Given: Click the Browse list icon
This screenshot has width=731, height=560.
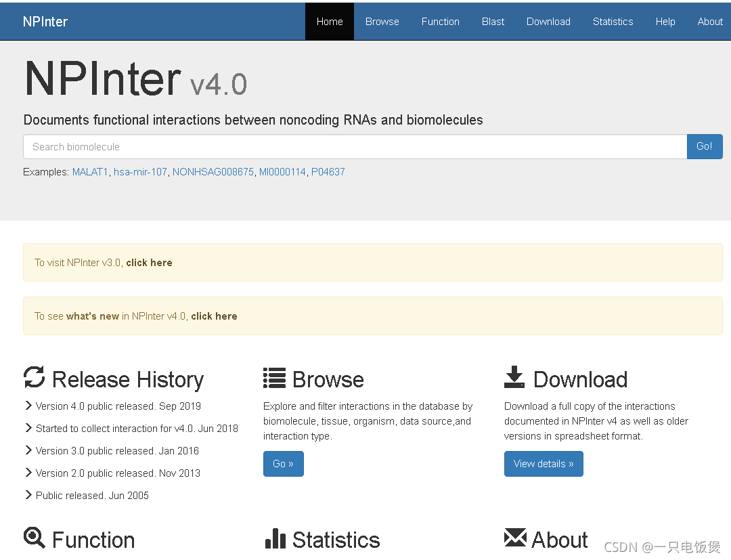Looking at the screenshot, I should (x=274, y=378).
